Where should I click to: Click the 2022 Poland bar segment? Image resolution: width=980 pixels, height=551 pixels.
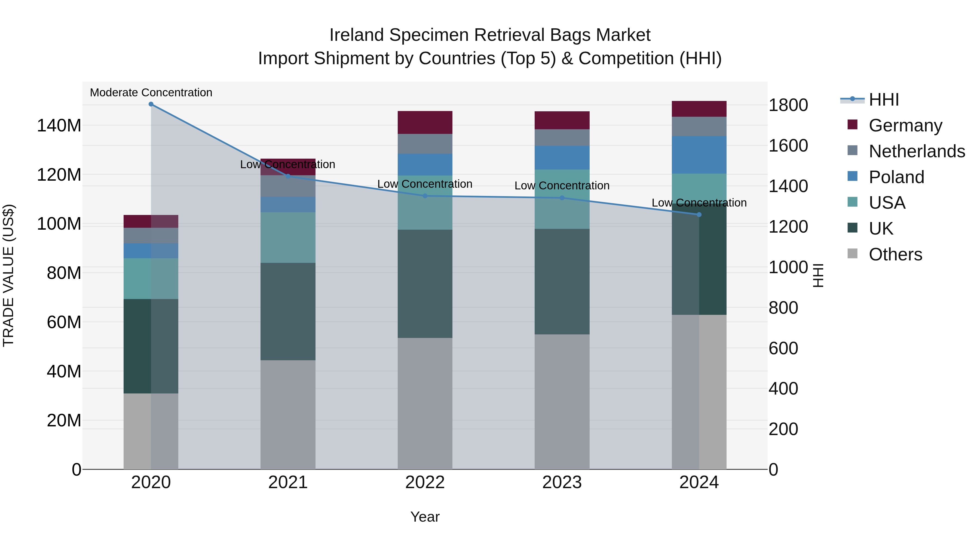pos(425,164)
